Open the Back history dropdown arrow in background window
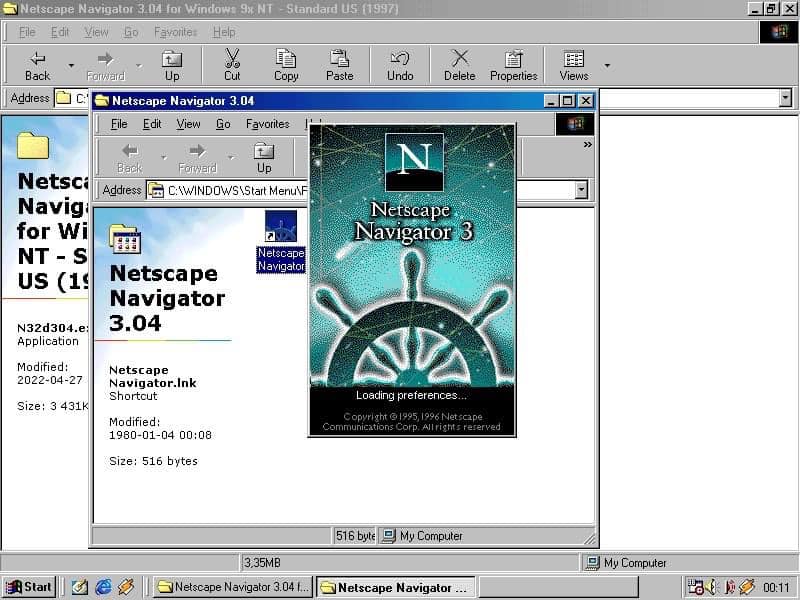Screen dimensions: 800x600 [x=71, y=66]
